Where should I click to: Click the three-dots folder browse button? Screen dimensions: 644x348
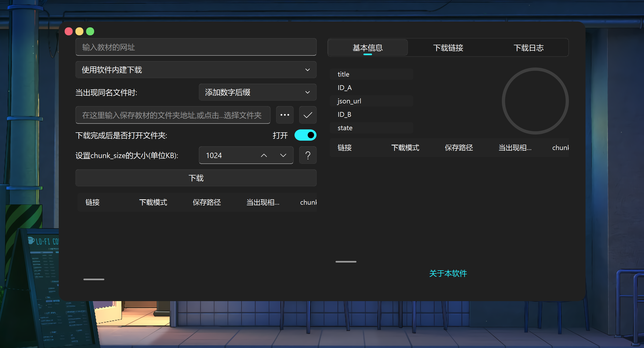[x=285, y=115]
